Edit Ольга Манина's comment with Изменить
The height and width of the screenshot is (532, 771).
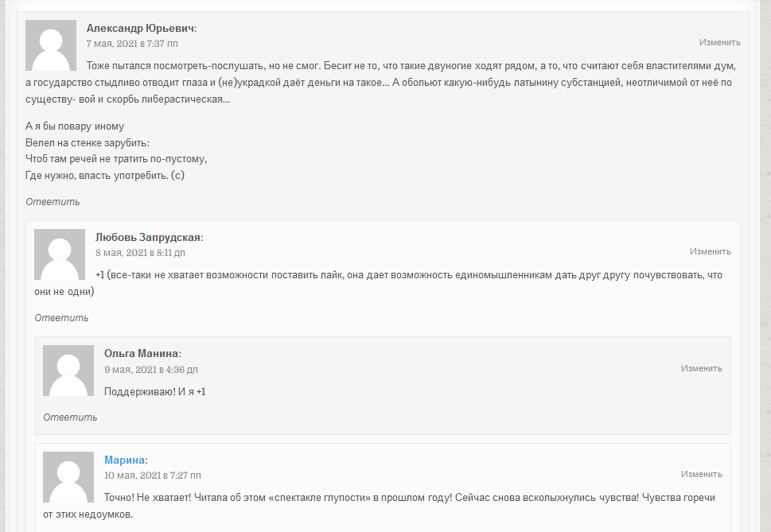(x=702, y=368)
